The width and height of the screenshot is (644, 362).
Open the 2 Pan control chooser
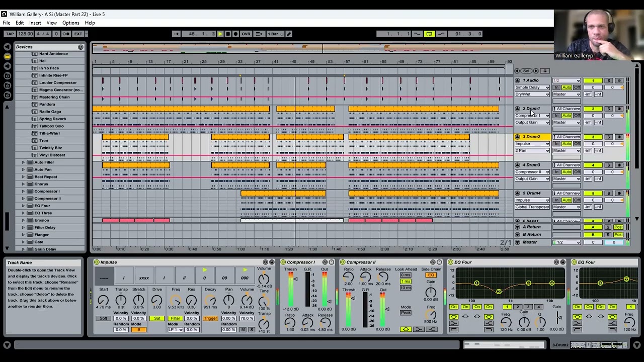532,150
